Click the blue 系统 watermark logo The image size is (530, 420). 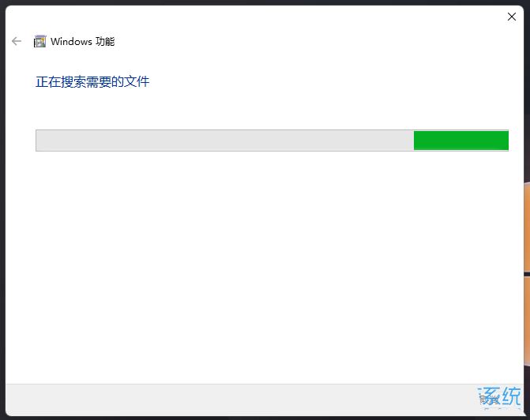click(499, 396)
